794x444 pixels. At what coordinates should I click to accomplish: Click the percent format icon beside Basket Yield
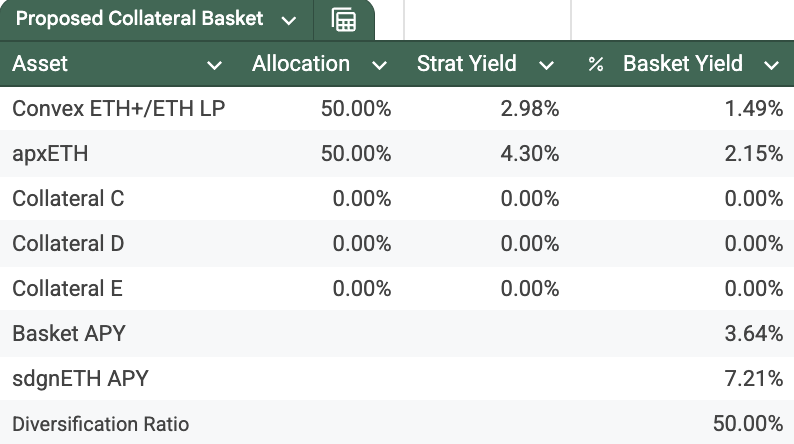coord(596,65)
